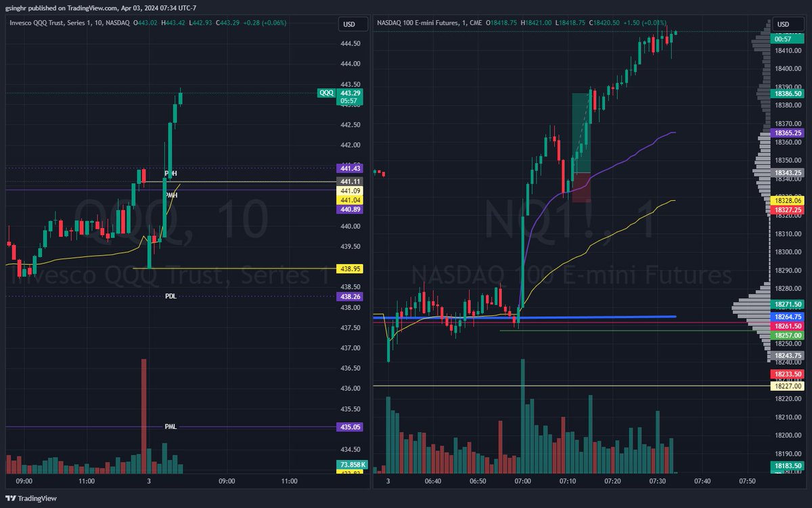Image resolution: width=812 pixels, height=508 pixels.
Task: Click the 18400.00 price axis tick on NQ chart
Action: point(787,68)
